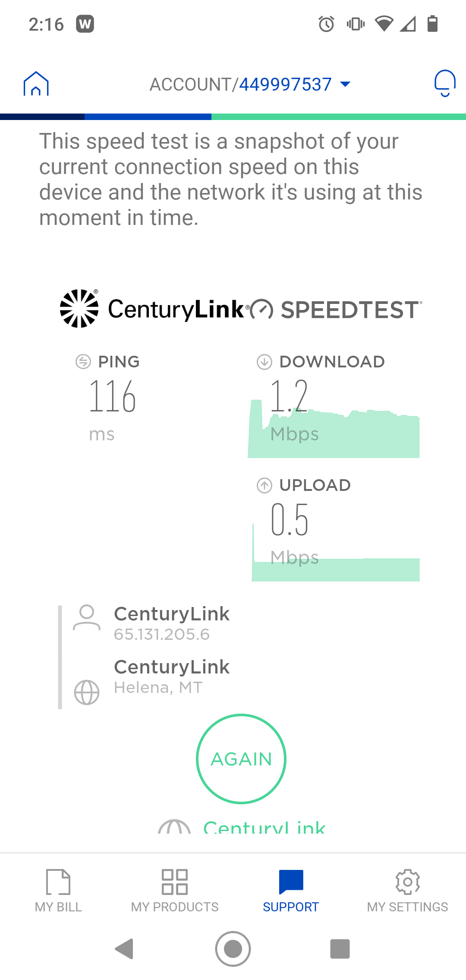466x980 pixels.
Task: Tap the globe icon for Helena server
Action: coord(87,692)
